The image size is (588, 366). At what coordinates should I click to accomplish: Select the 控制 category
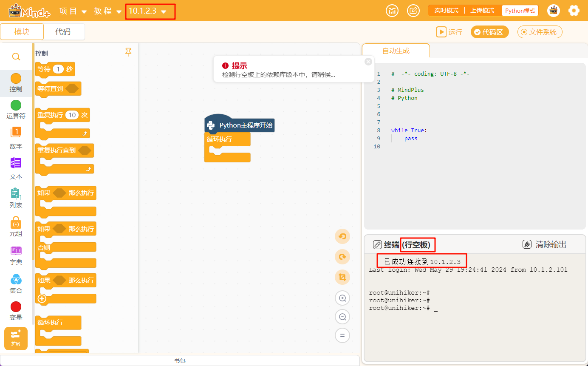coord(16,83)
